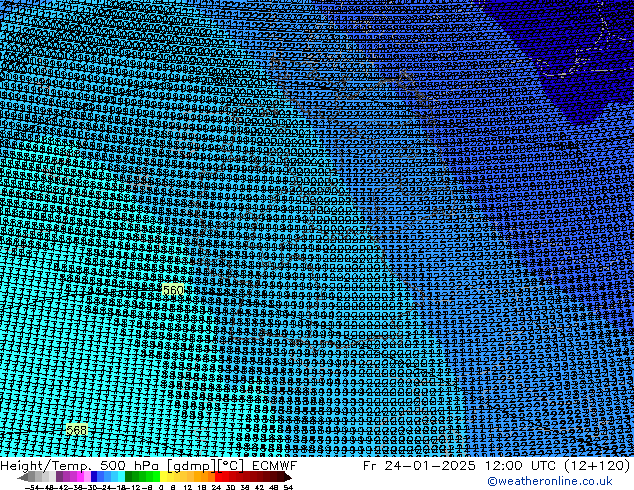Click the Fr 24-01-2025 date text
634x490 pixels.
[419, 465]
